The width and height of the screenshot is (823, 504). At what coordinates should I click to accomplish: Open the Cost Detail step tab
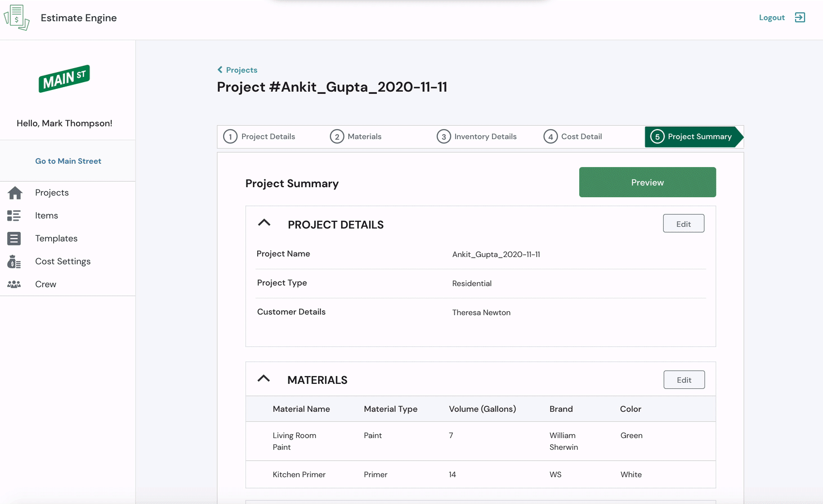[573, 136]
